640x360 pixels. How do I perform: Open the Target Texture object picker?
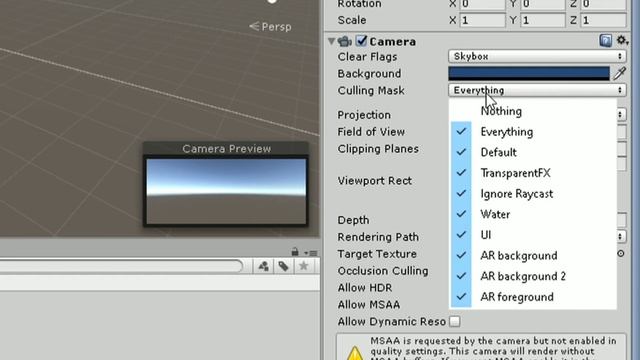(621, 253)
